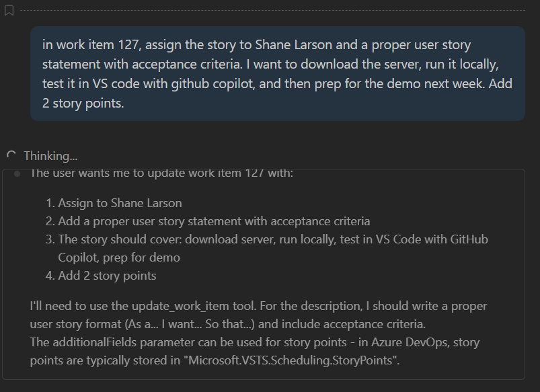Collapse the Thinking... section label
This screenshot has height=392, width=540.
click(x=50, y=156)
